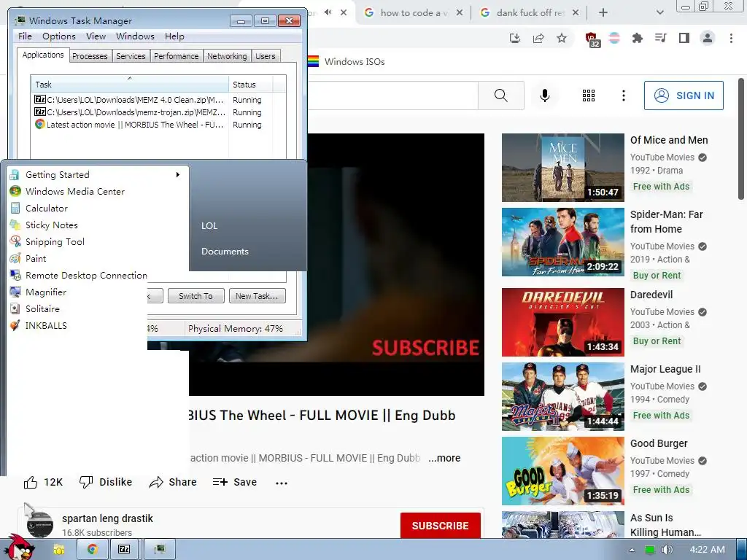Like the video (12K)

(x=43, y=483)
